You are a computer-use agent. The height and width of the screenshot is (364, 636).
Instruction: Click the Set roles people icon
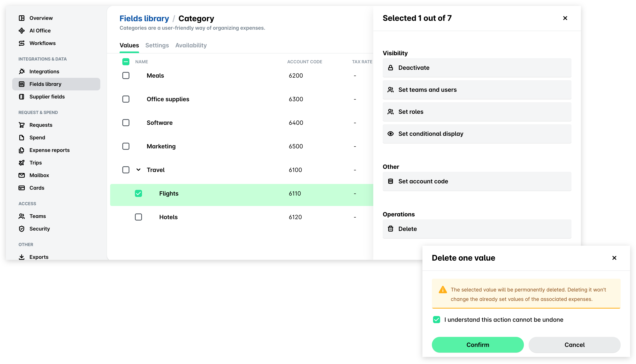(x=390, y=111)
